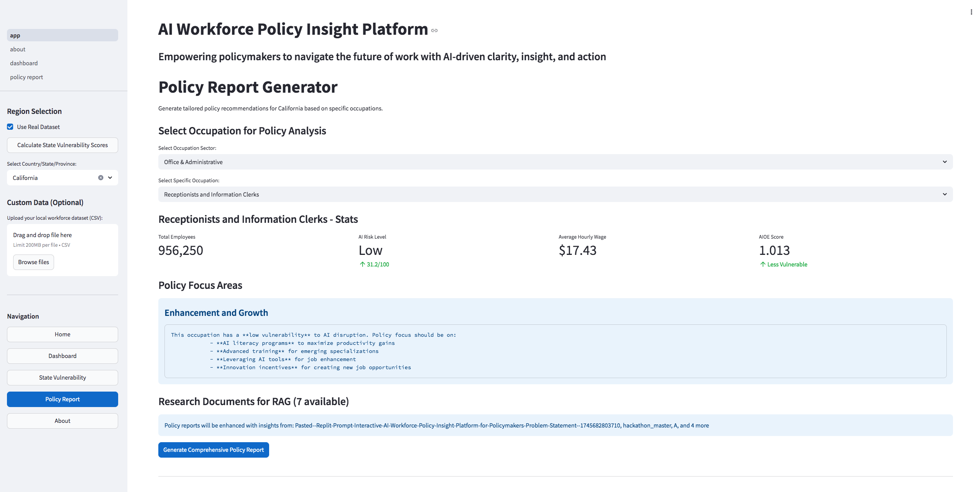Open the dashboard page link

[x=24, y=63]
